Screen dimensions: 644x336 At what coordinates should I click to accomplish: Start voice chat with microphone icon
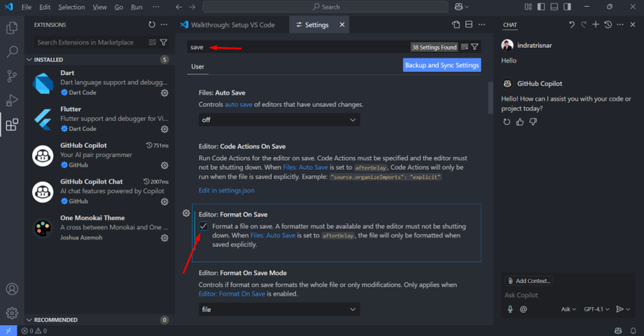[x=510, y=309]
